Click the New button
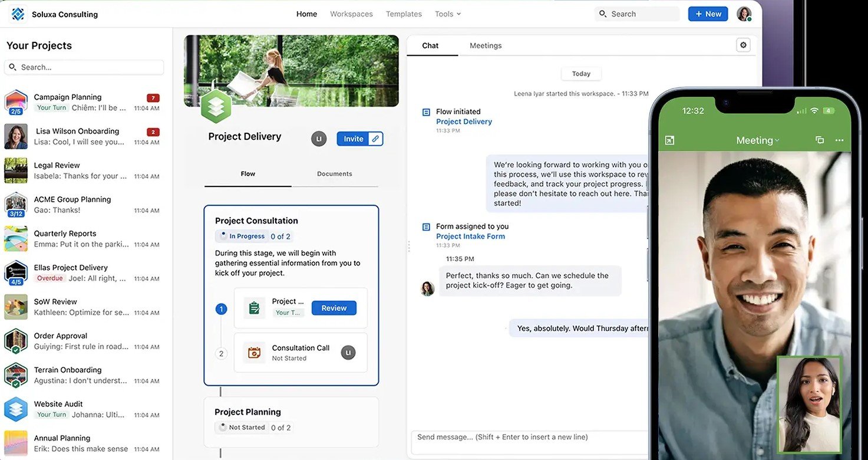 click(x=707, y=14)
